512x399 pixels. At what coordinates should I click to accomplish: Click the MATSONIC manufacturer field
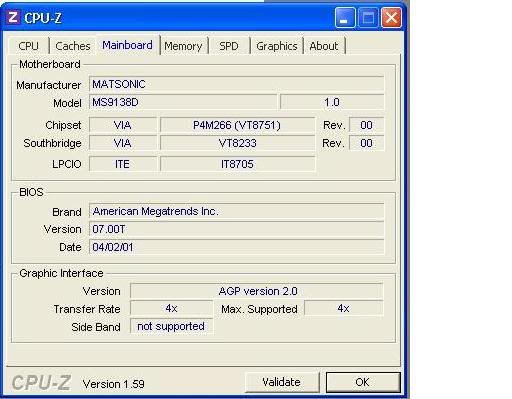point(236,84)
